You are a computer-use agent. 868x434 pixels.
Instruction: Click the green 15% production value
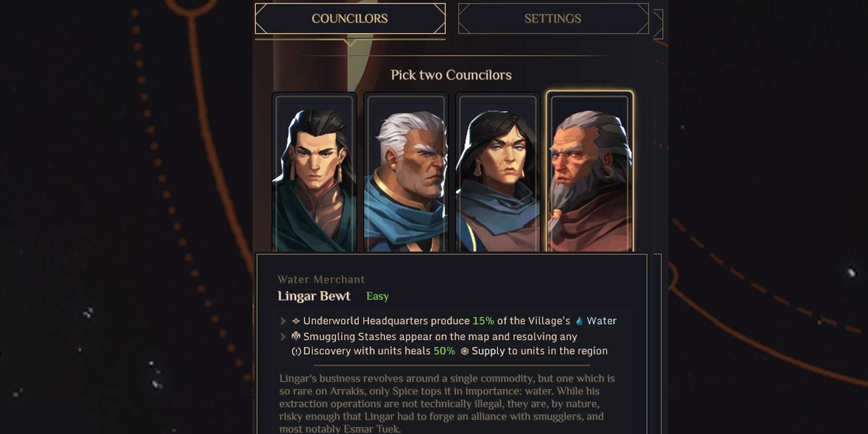(x=483, y=321)
